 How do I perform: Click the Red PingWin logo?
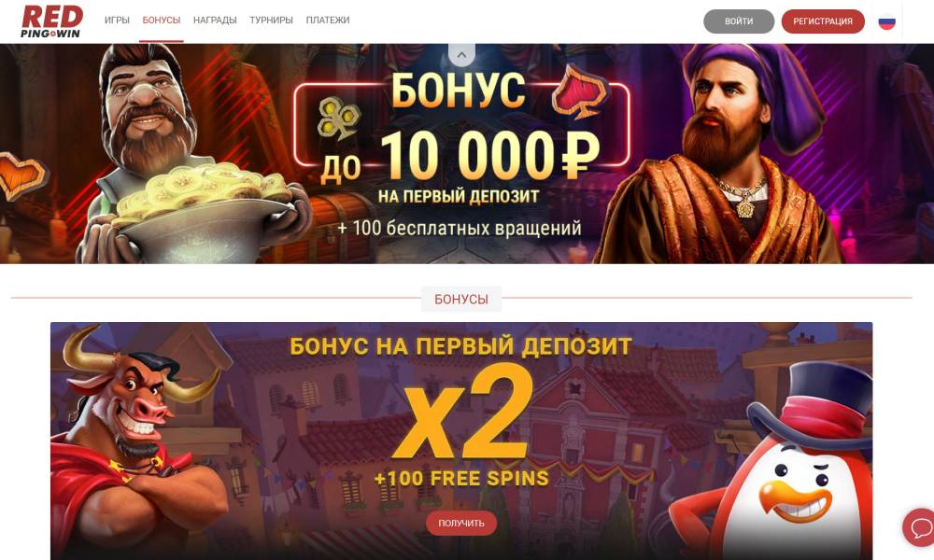(x=51, y=21)
